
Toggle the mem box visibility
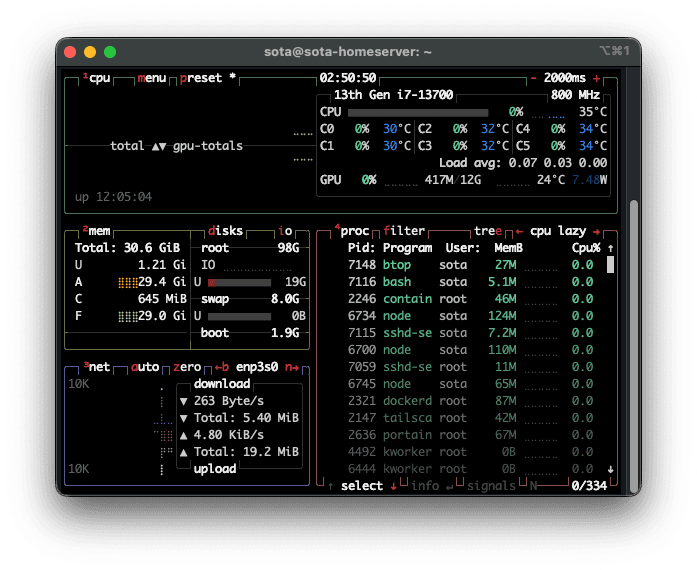tap(97, 231)
